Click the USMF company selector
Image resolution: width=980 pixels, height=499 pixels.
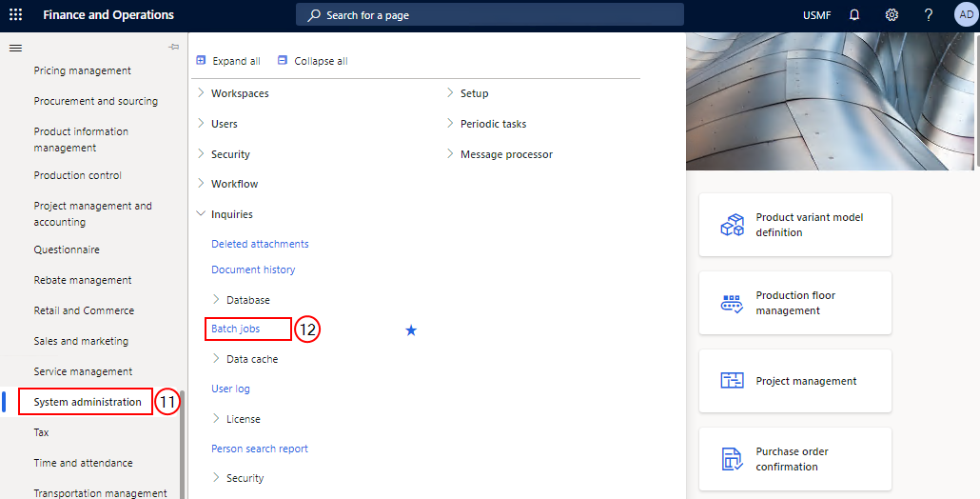pyautogui.click(x=817, y=15)
